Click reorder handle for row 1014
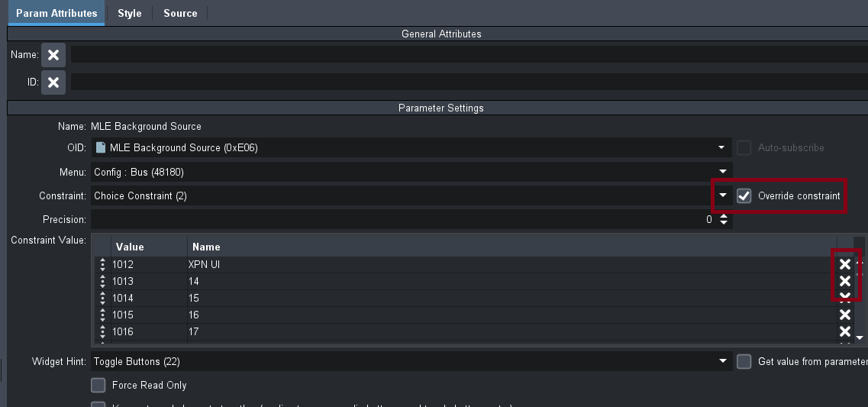Image resolution: width=868 pixels, height=407 pixels. pos(102,298)
